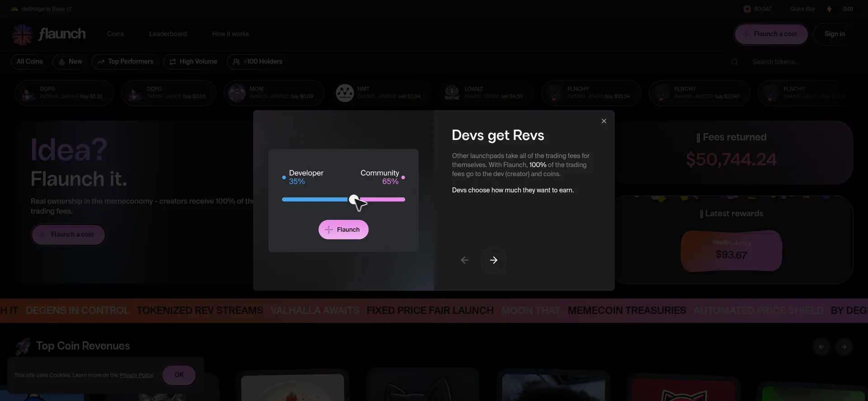
Task: Select the >100 Holders filter
Action: click(x=258, y=62)
